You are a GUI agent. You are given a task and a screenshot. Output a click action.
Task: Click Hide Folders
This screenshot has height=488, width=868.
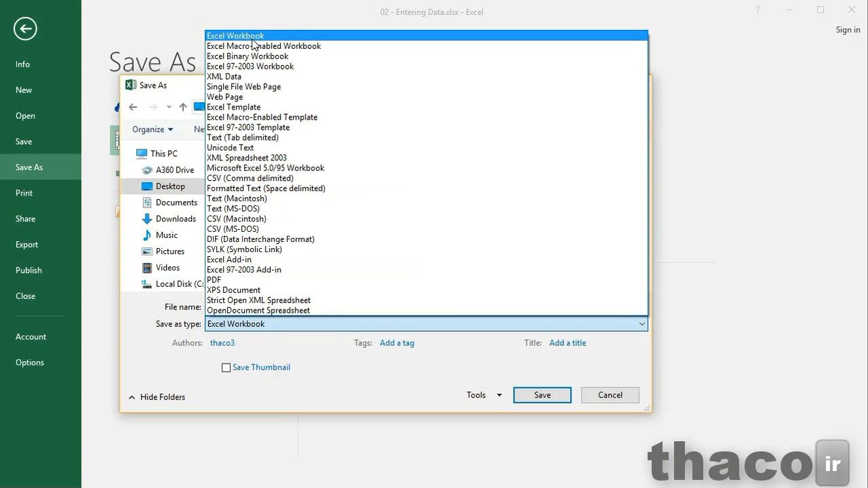[x=157, y=397]
